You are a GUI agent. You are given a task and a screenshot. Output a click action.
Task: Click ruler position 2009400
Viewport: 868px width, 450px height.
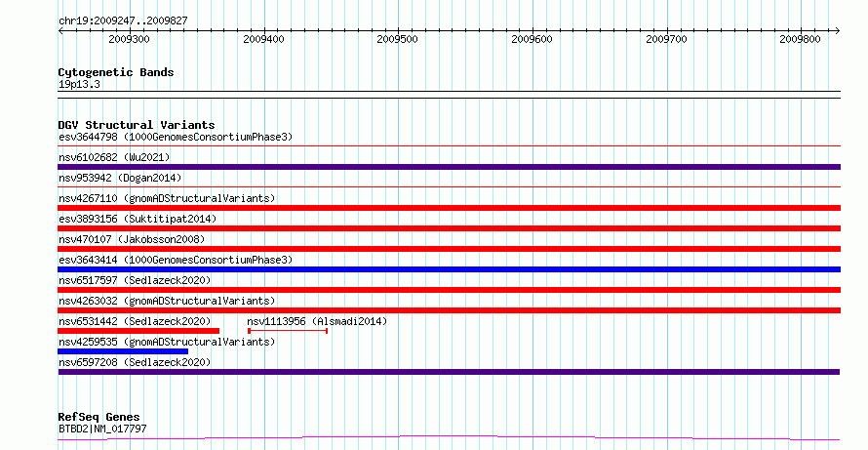pyautogui.click(x=263, y=39)
